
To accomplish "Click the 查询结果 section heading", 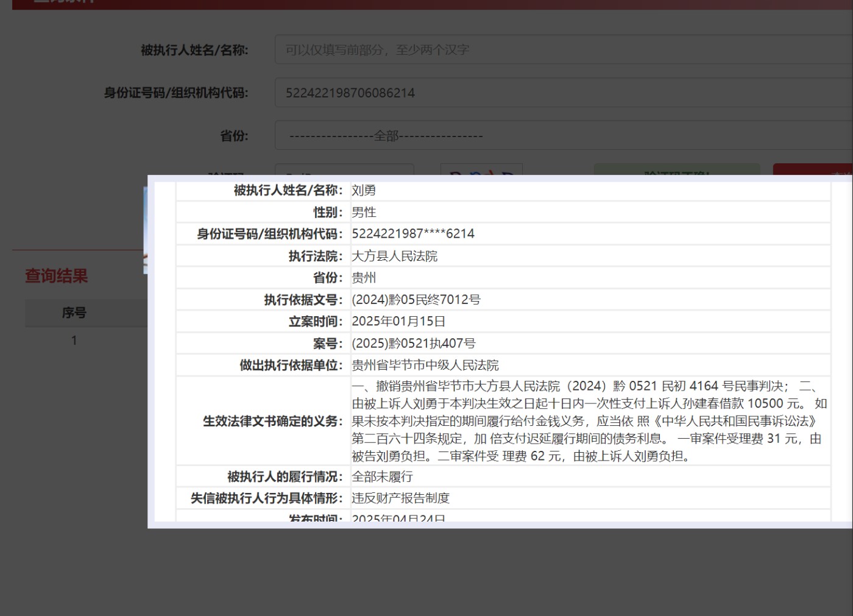I will pos(55,276).
